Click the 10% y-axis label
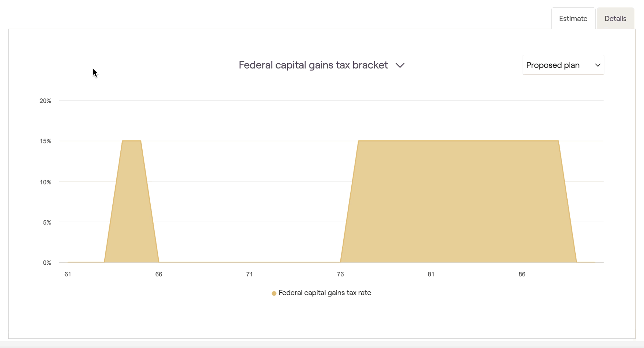This screenshot has width=644, height=348. (45, 182)
